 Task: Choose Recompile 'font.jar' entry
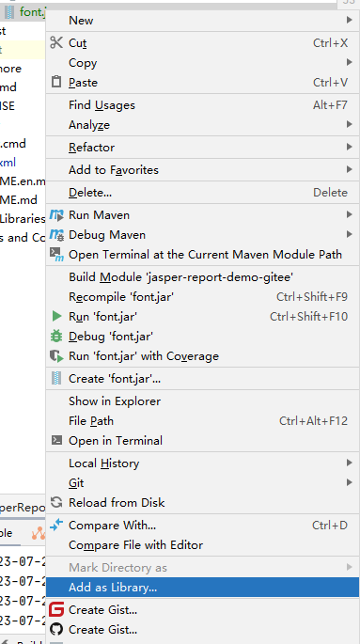(x=202, y=296)
